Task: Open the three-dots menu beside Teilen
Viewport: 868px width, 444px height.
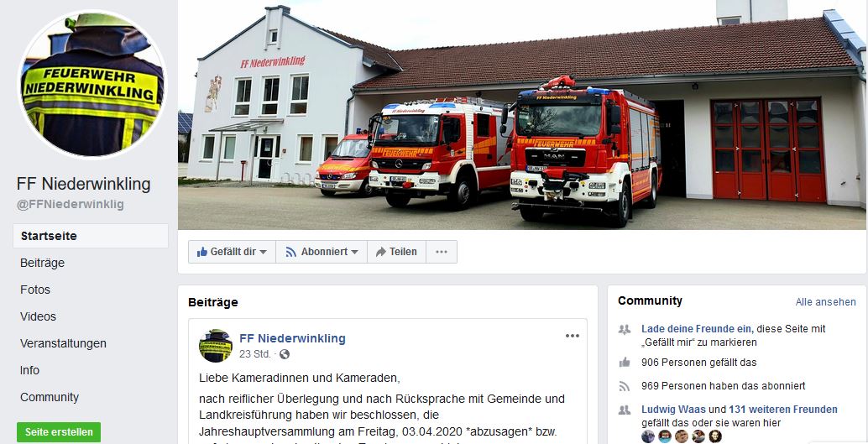Action: coord(442,252)
